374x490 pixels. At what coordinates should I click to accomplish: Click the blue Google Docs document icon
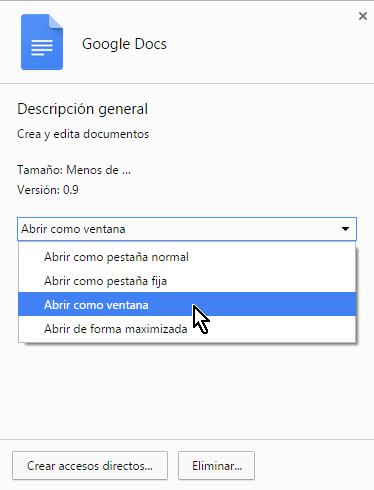[42, 42]
